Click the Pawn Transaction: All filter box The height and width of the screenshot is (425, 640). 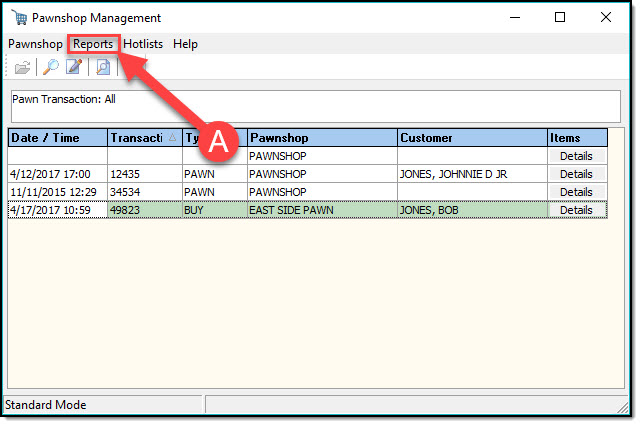[318, 106]
